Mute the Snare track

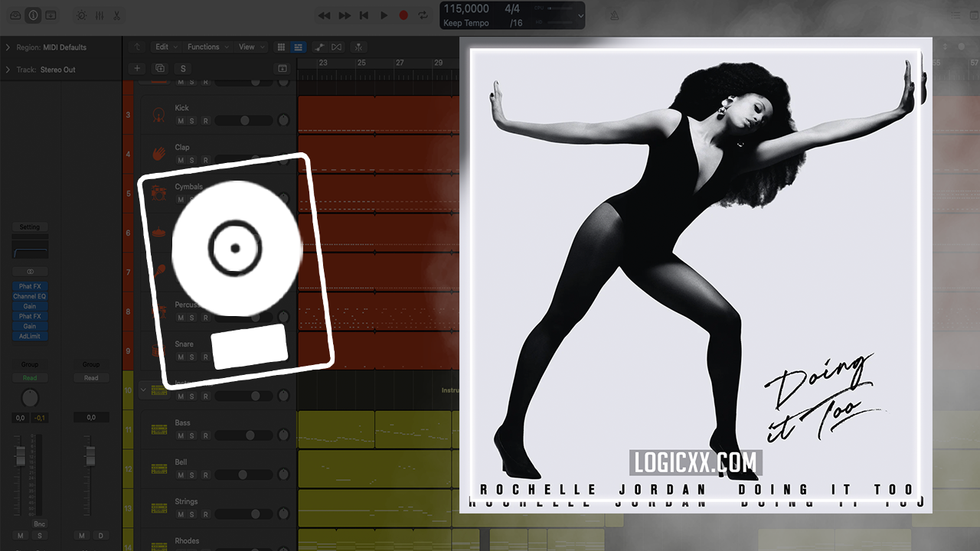click(181, 357)
